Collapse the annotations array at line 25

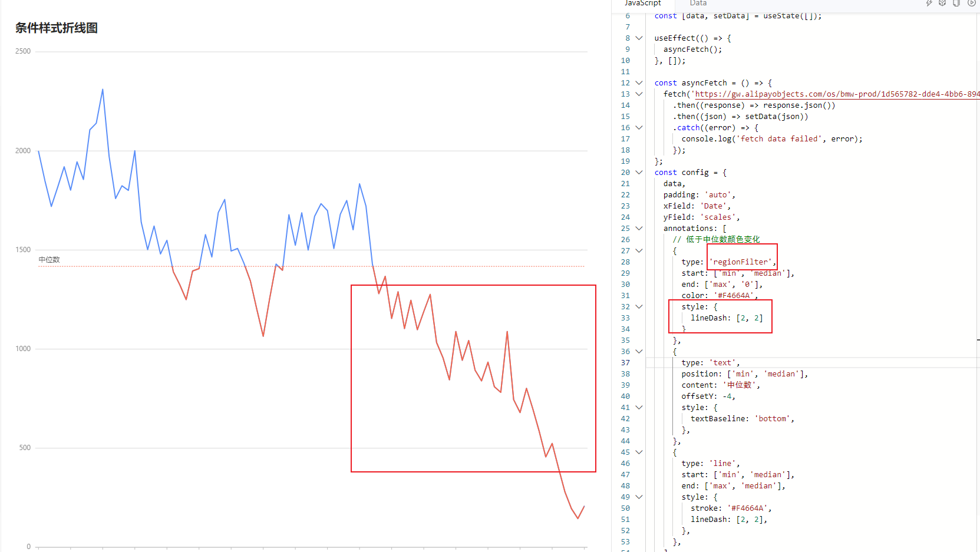tap(639, 228)
